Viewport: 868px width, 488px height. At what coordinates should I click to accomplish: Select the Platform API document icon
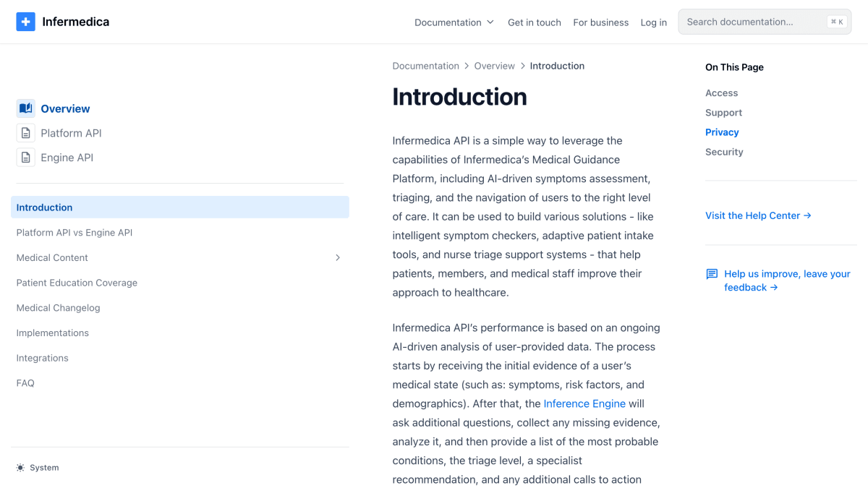(26, 133)
